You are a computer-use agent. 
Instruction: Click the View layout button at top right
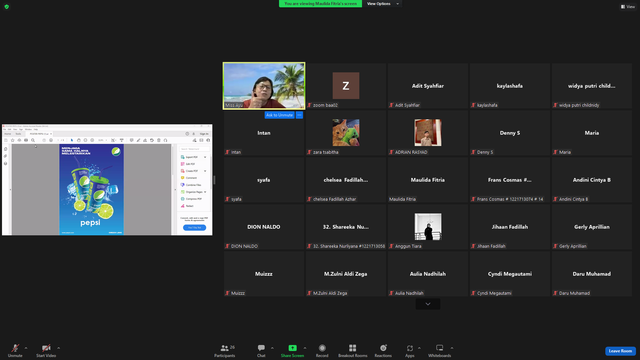point(628,7)
